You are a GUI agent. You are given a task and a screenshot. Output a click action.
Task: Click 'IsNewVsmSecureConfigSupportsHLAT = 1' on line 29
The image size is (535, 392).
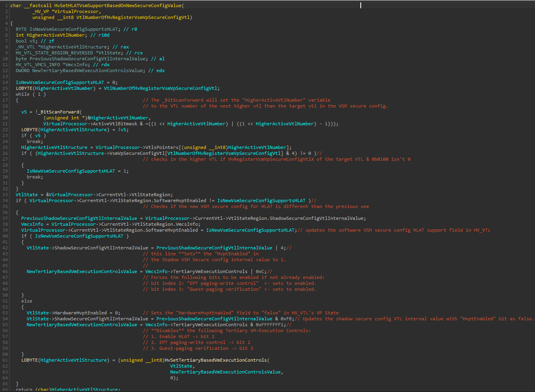tap(78, 171)
